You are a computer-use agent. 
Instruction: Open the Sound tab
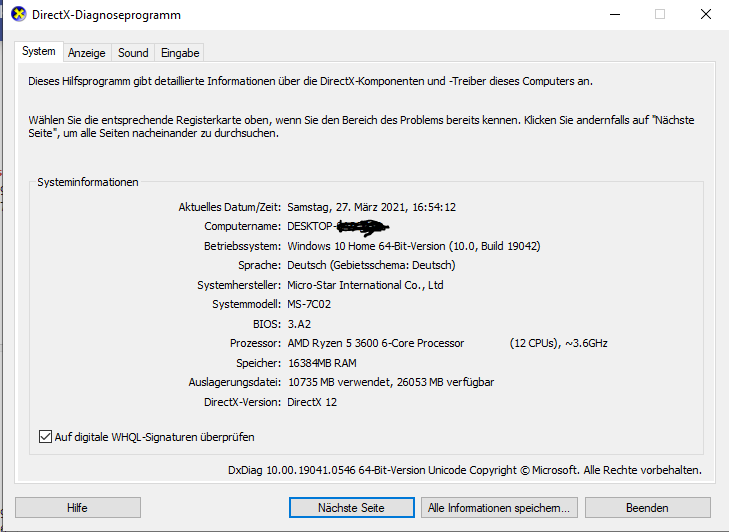pyautogui.click(x=133, y=53)
